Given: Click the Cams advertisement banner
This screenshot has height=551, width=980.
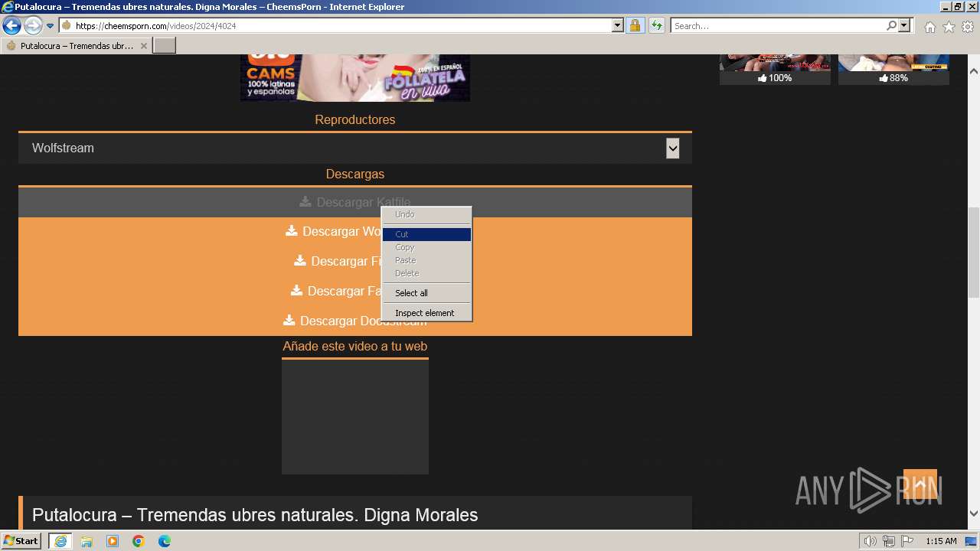Looking at the screenshot, I should (355, 78).
